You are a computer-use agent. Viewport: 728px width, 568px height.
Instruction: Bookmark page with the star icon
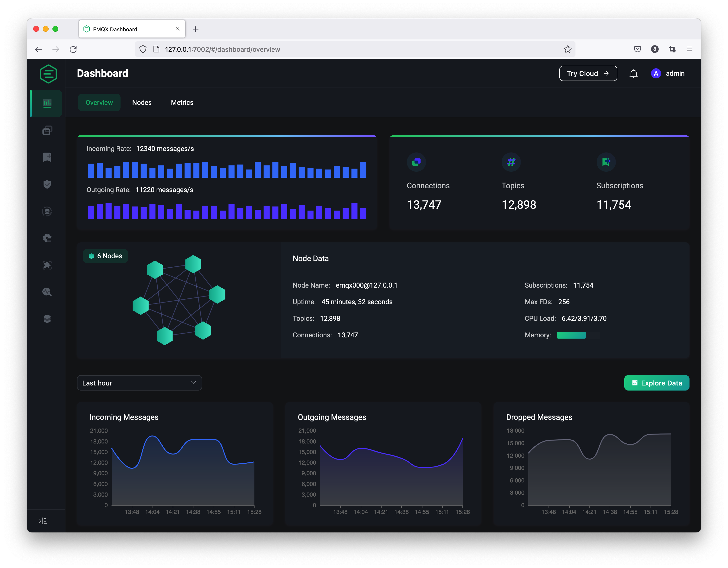(x=567, y=49)
